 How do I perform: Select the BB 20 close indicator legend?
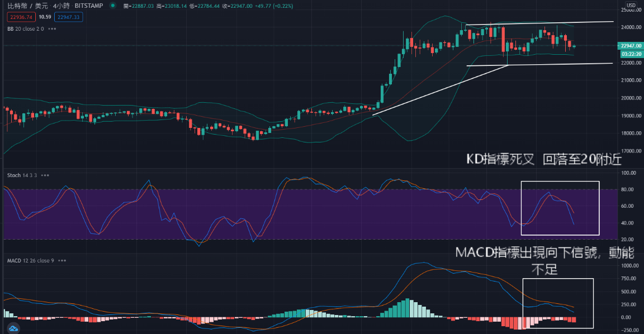coord(24,28)
